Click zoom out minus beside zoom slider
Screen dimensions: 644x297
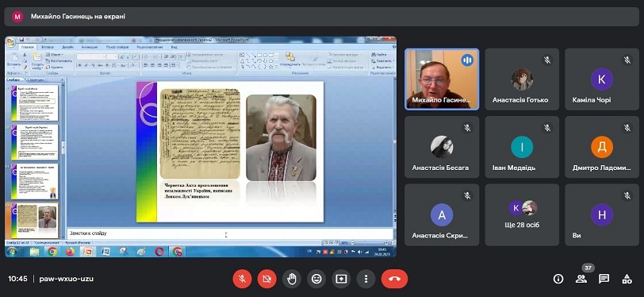(x=353, y=242)
